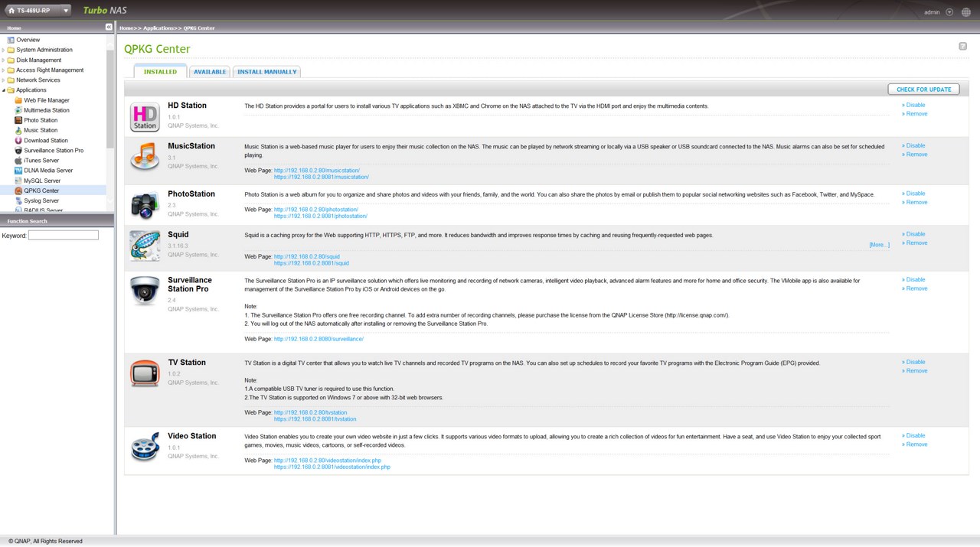Open Music Station in the sidebar
This screenshot has width=980, height=547.
click(41, 130)
